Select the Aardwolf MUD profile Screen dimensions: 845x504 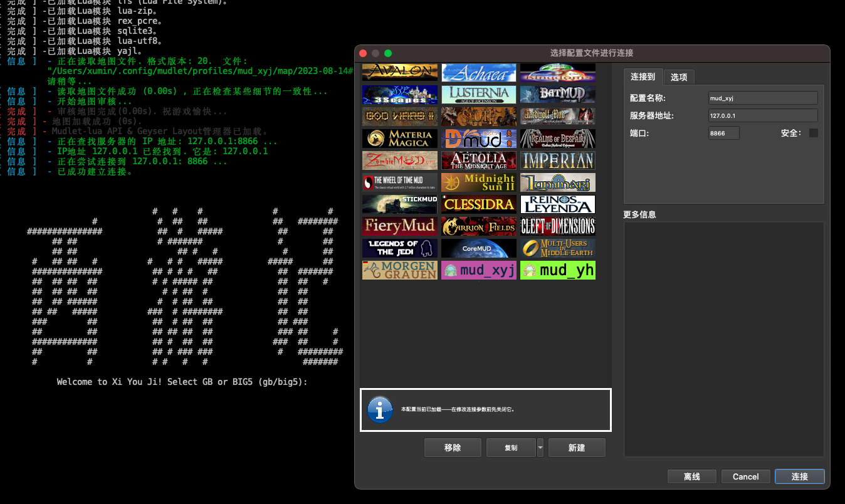558,117
